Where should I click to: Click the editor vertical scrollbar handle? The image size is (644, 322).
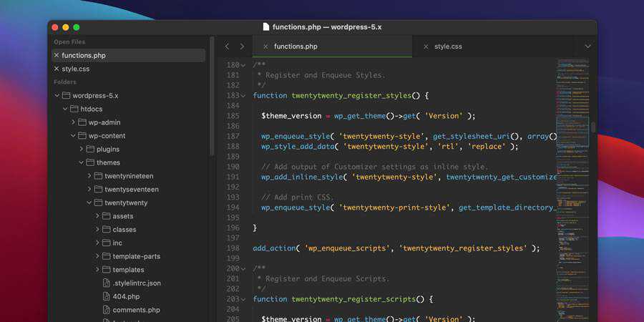pyautogui.click(x=592, y=127)
